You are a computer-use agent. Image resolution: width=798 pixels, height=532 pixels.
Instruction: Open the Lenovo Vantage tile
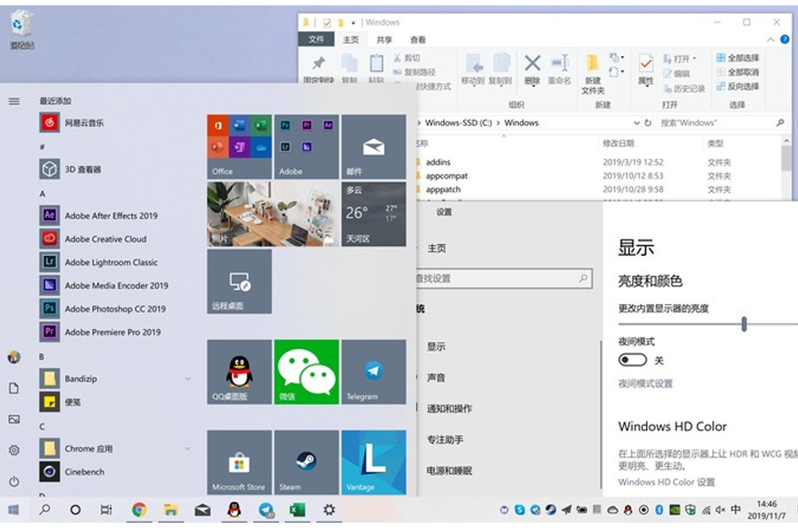point(374,462)
